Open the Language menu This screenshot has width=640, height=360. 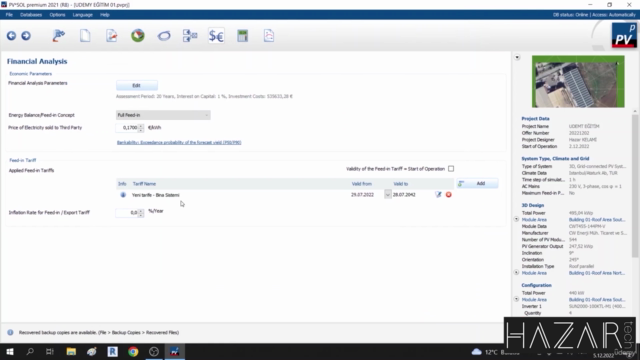[82, 15]
